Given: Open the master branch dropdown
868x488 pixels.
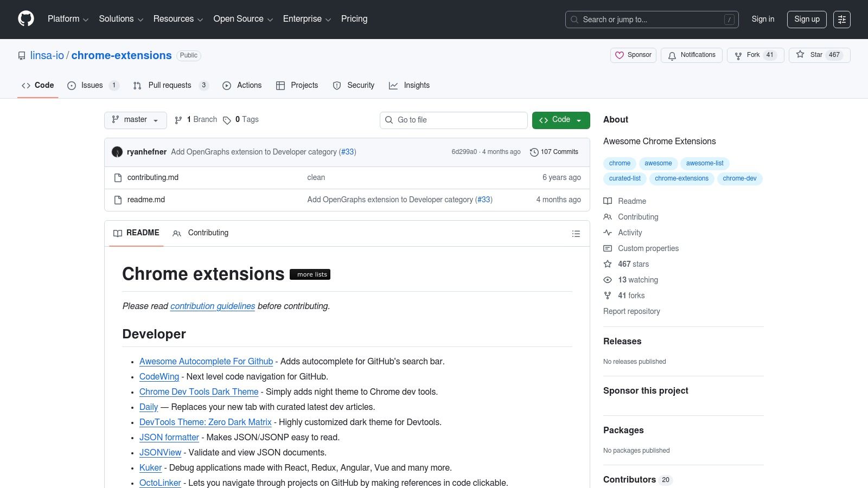Looking at the screenshot, I should click(x=135, y=120).
